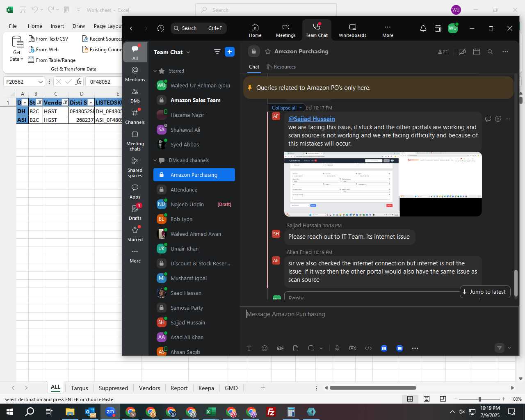Screen dimensions: 525x420
Task: Switch to Resources tab
Action: pyautogui.click(x=281, y=67)
